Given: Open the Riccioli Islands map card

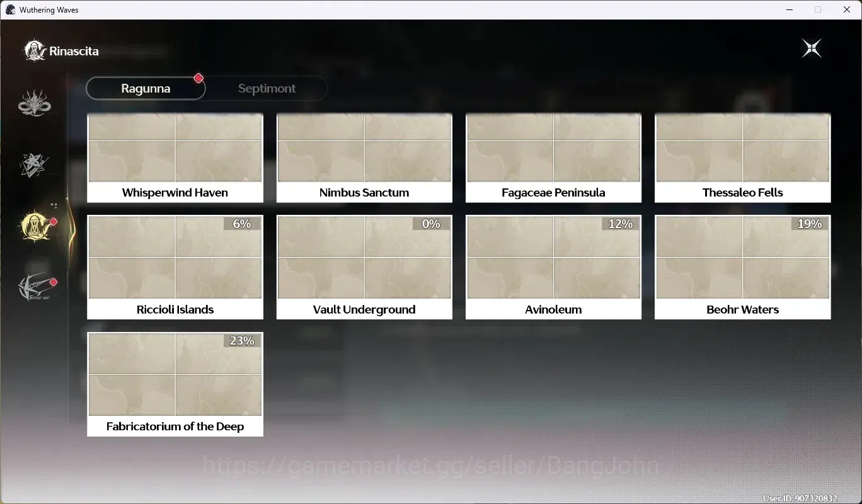Looking at the screenshot, I should tap(175, 267).
